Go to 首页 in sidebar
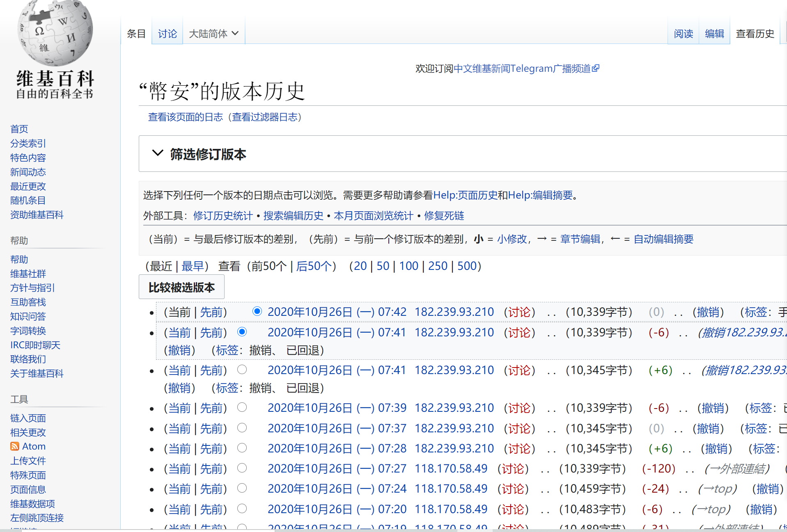 click(x=19, y=129)
